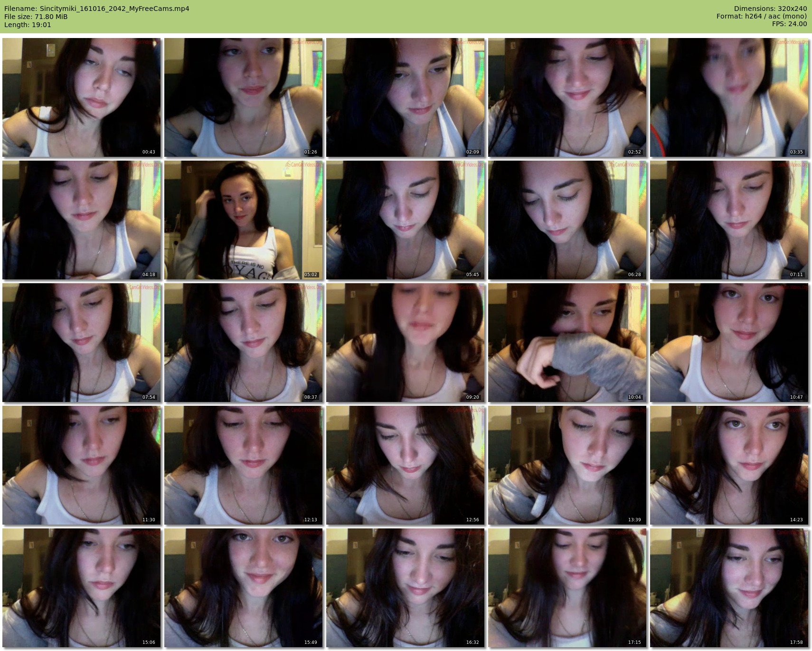Open the thumbnail at 10:04
The height and width of the screenshot is (651, 812).
(567, 343)
